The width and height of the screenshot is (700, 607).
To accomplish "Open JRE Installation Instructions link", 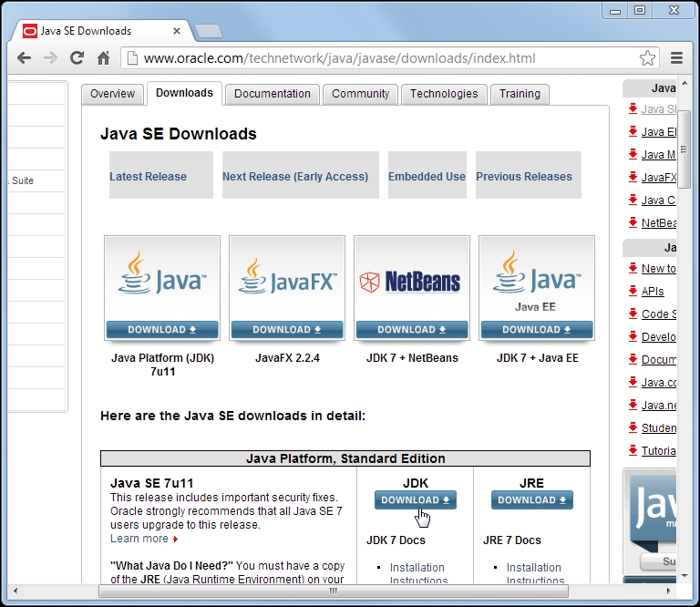I will click(x=535, y=573).
